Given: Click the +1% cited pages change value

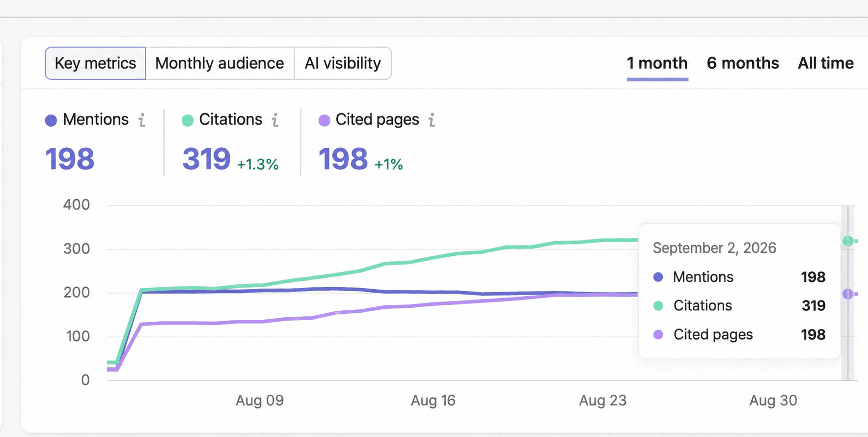Looking at the screenshot, I should pyautogui.click(x=389, y=164).
